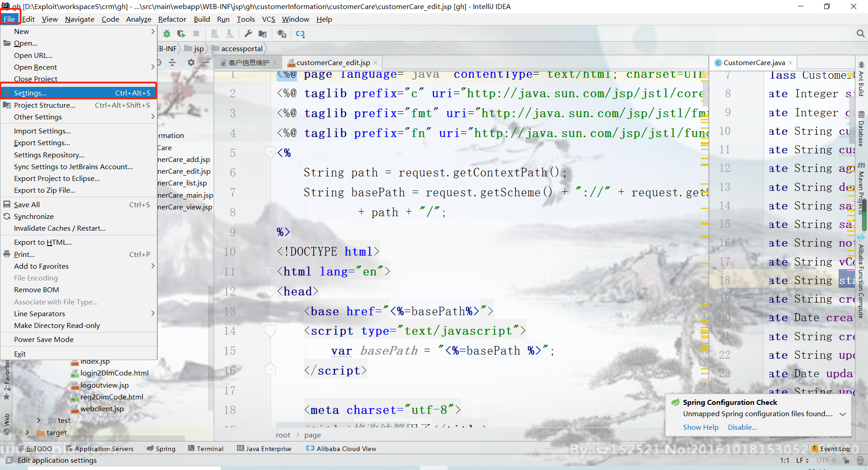The height and width of the screenshot is (470, 868).
Task: Click the Search Everywhere magnifier icon
Action: [860, 33]
